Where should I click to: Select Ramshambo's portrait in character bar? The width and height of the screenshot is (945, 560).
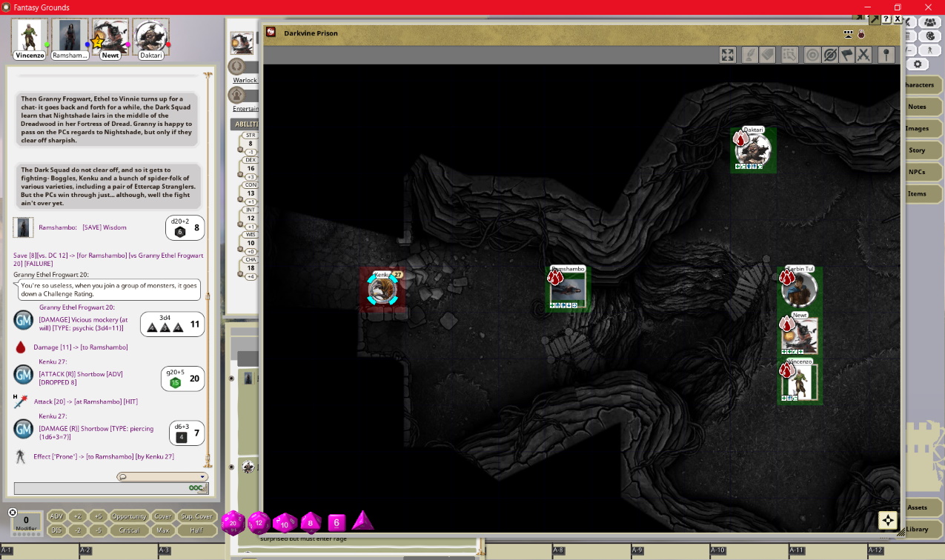pyautogui.click(x=70, y=39)
